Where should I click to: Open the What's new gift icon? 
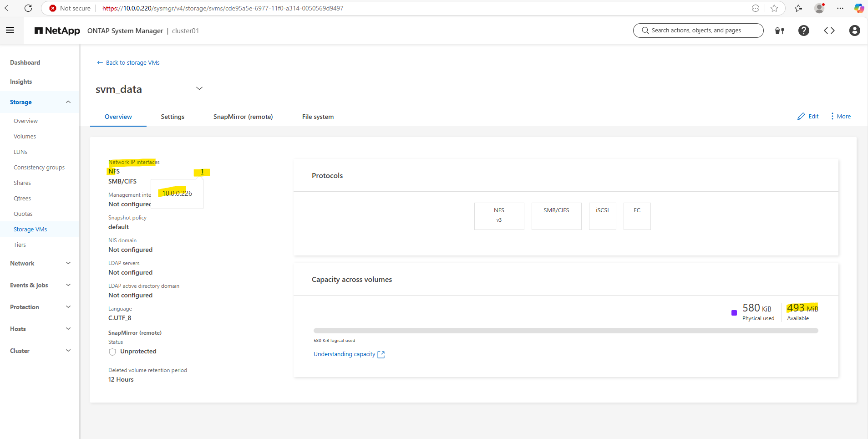(780, 31)
